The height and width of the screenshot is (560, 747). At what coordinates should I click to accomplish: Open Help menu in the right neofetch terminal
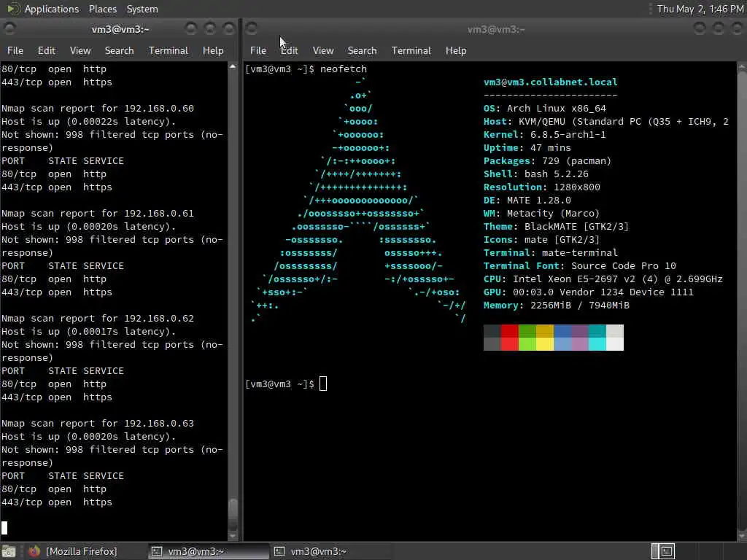pos(456,50)
